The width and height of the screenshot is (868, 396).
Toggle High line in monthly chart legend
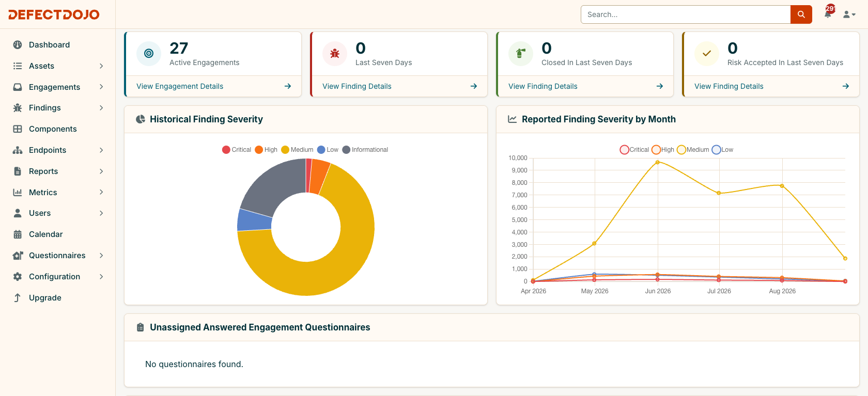click(663, 150)
